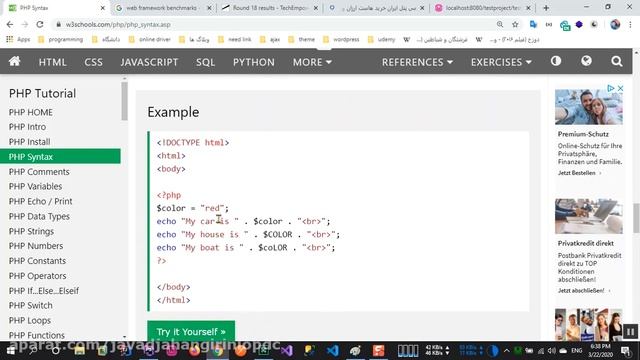Switch to the Round 18 results tab
640x360 pixels.
coord(269,8)
